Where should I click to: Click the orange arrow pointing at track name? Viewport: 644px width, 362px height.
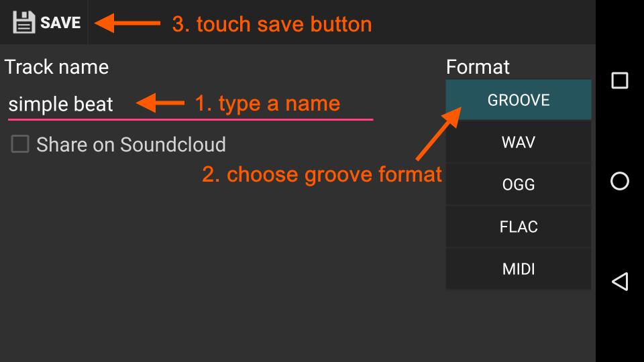coord(160,103)
